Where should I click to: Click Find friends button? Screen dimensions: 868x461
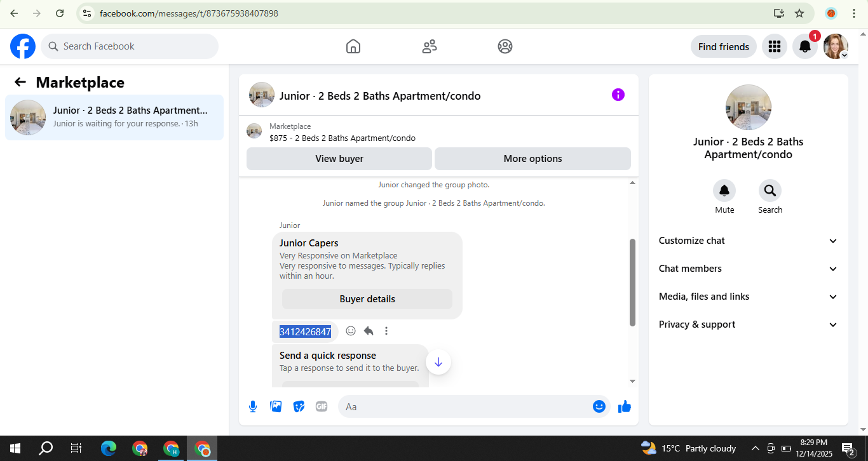pos(724,46)
